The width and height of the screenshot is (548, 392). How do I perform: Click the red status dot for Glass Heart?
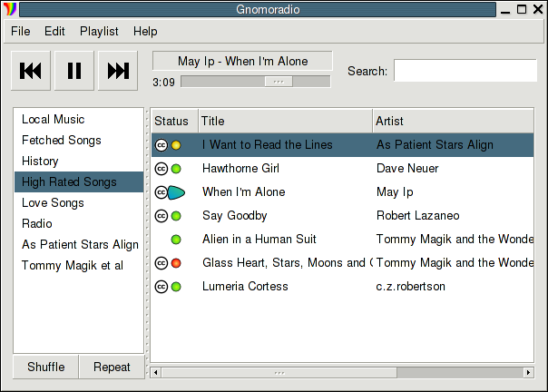[176, 263]
